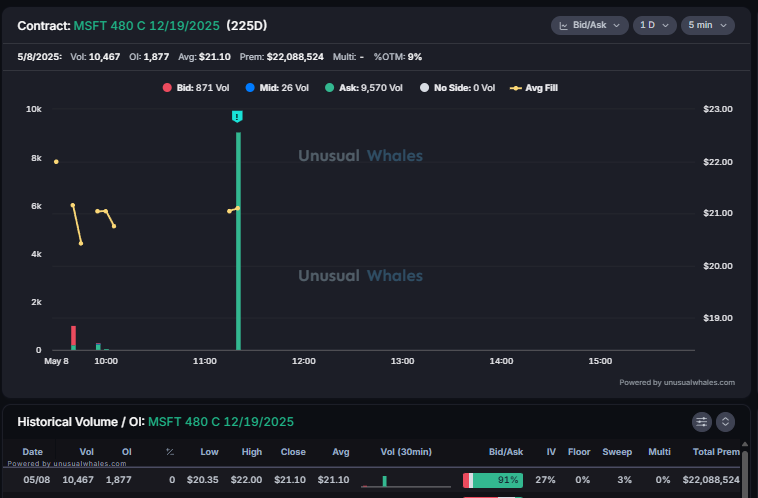Toggle the Mid blue legend series
The height and width of the screenshot is (498, 758).
(x=277, y=88)
